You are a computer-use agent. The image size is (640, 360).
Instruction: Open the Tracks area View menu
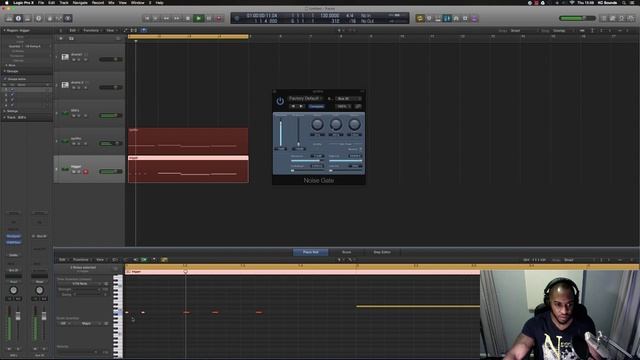[x=111, y=30]
